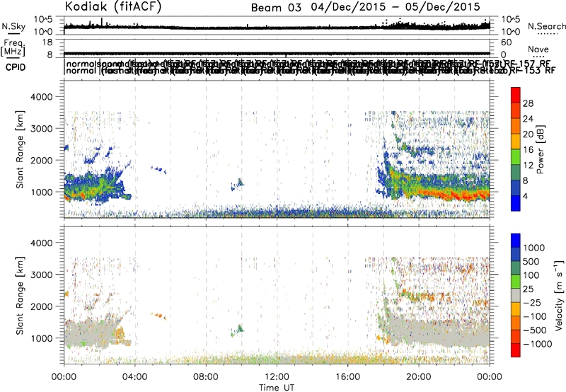Click the '-25' tick on the velocity colorbar
Viewport: 566px width, 392px height.
click(532, 302)
